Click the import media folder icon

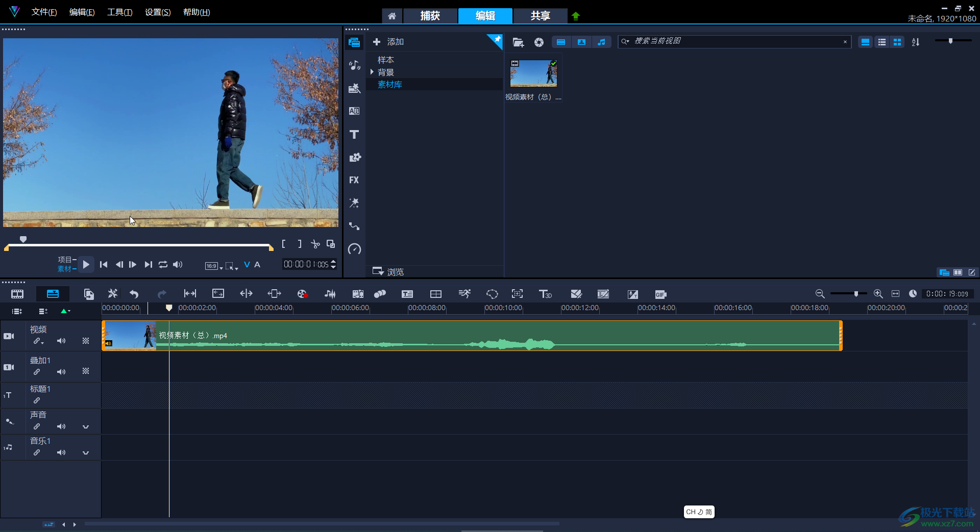click(x=518, y=42)
